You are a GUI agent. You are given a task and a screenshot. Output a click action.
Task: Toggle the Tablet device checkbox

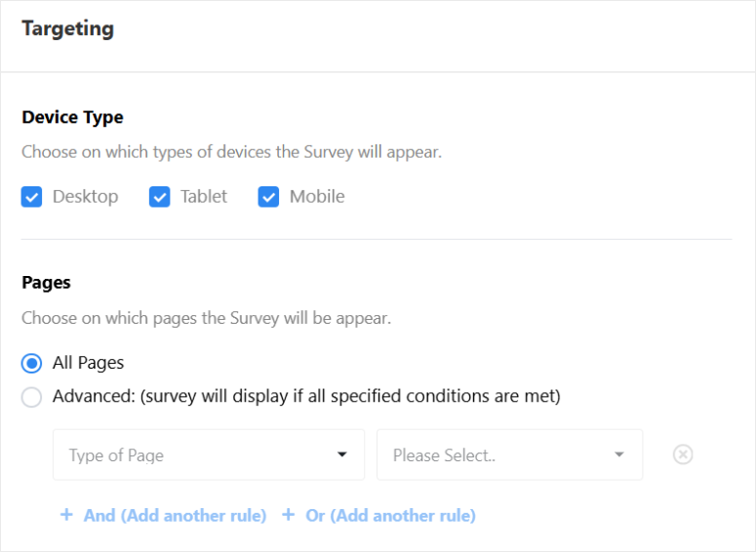pos(160,197)
